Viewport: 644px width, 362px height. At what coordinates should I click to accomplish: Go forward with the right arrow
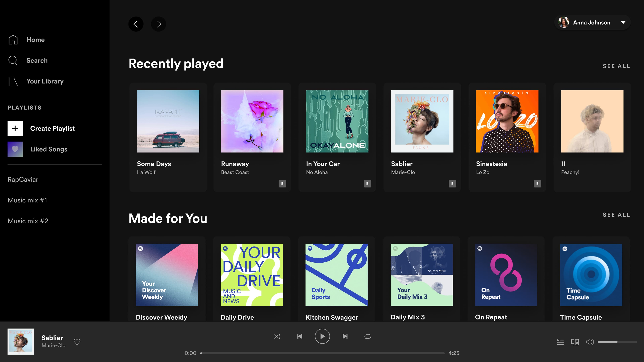[x=158, y=24]
